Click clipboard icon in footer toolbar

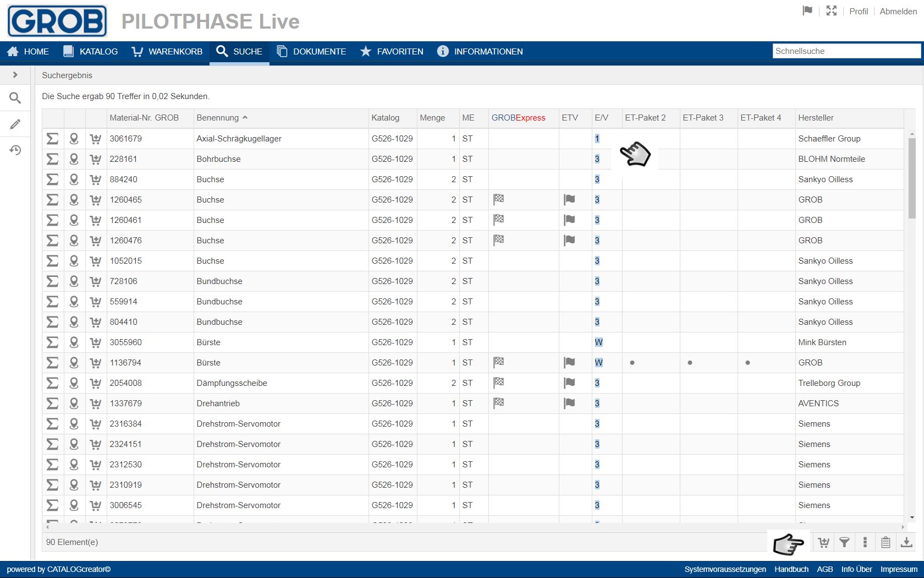pos(886,543)
